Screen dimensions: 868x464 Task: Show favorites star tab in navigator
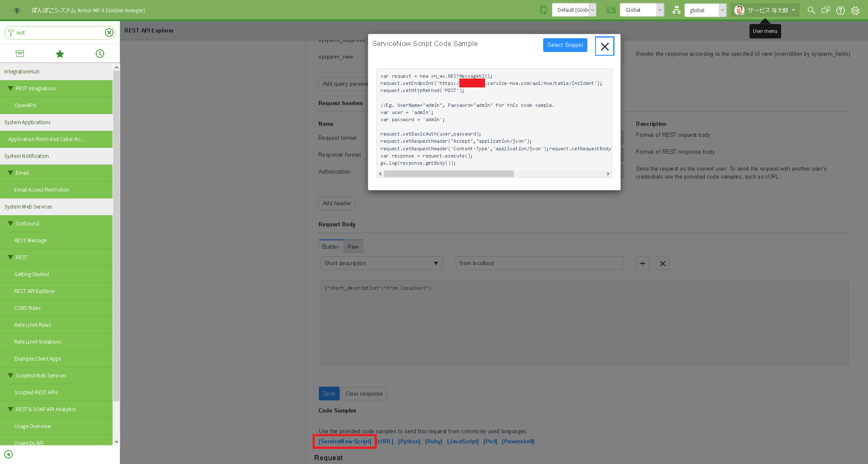click(59, 54)
